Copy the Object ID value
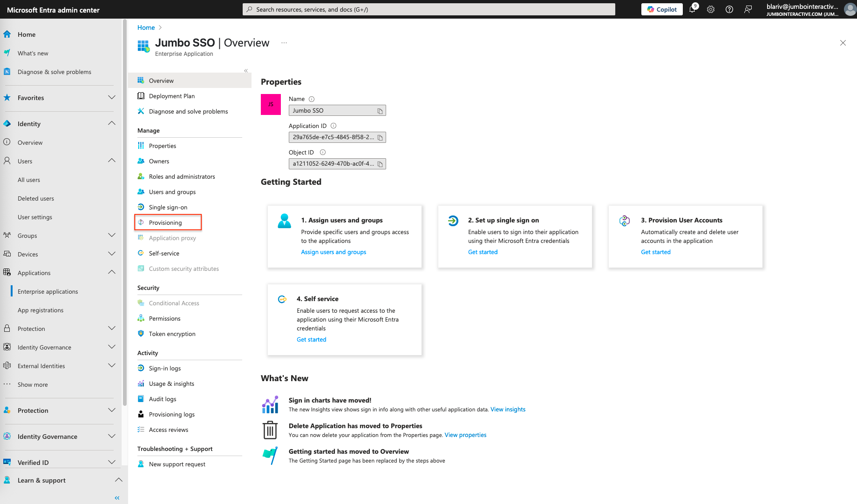 click(380, 164)
